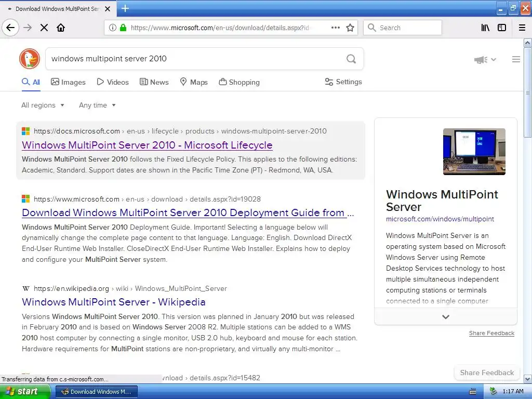The width and height of the screenshot is (532, 399).
Task: Switch to the Maps tab
Action: 194,82
